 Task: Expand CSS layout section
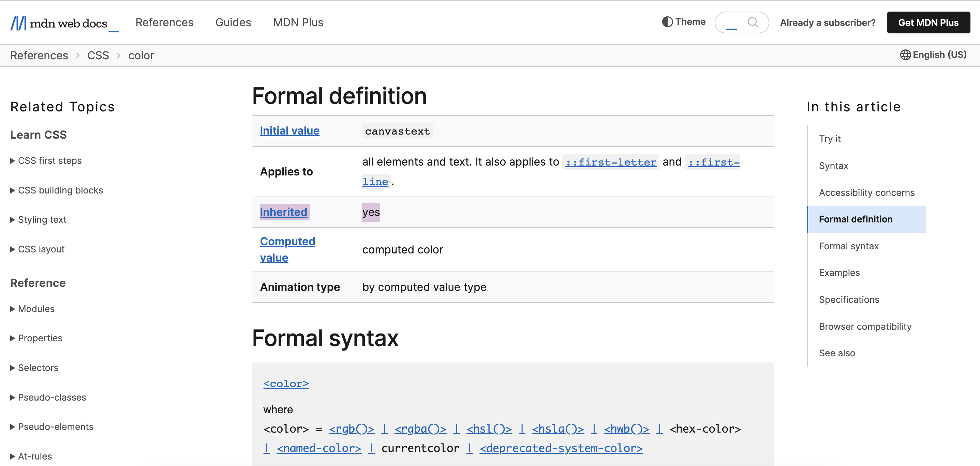pyautogui.click(x=38, y=249)
